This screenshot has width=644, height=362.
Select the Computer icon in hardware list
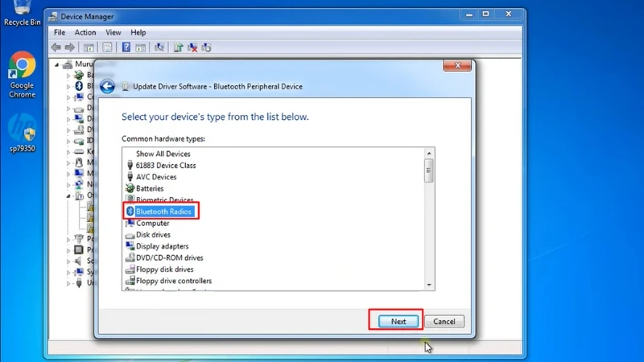click(130, 223)
